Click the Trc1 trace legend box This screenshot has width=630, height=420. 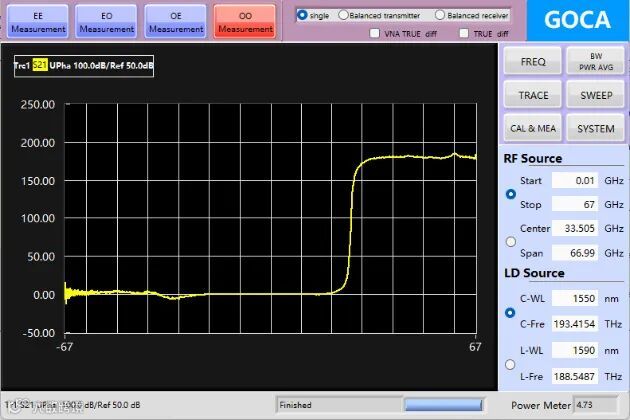pyautogui.click(x=84, y=66)
